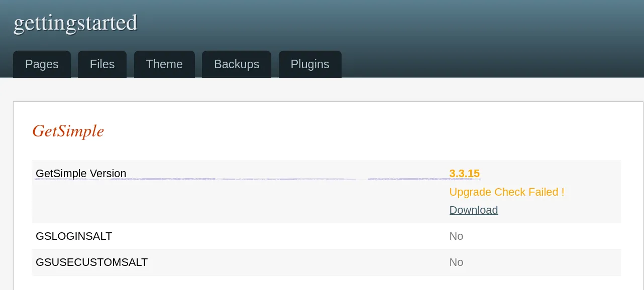Screen dimensions: 644x290
Task: Click the GSLOGINSALT row label
Action: (x=74, y=236)
